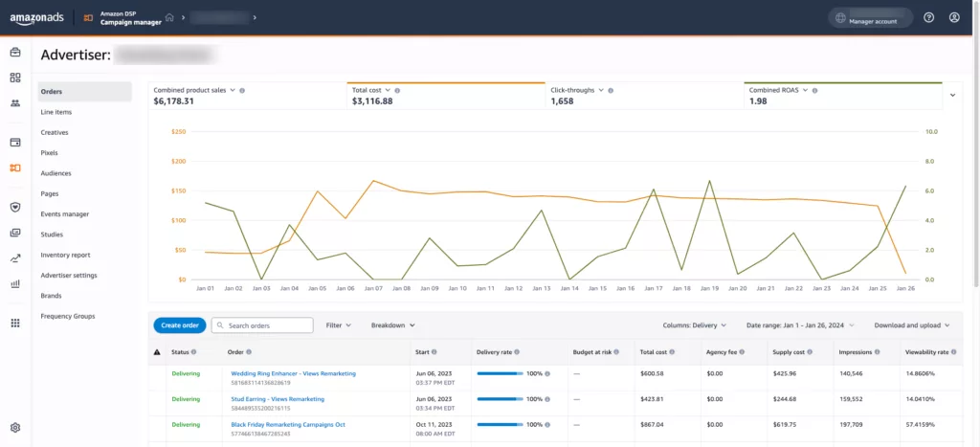Click the apps grid icon in sidebar
The width and height of the screenshot is (980, 447).
point(15,324)
